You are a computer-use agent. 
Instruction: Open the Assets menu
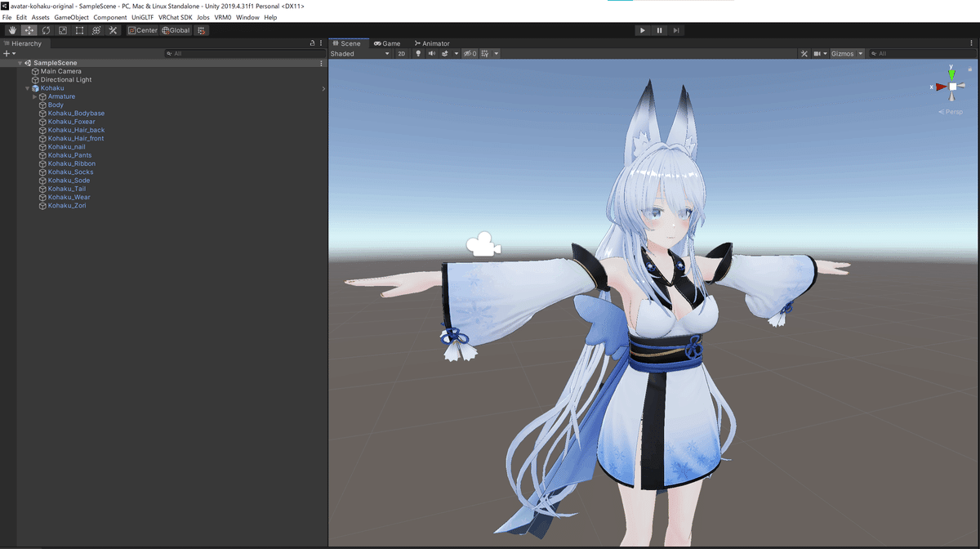[x=40, y=17]
